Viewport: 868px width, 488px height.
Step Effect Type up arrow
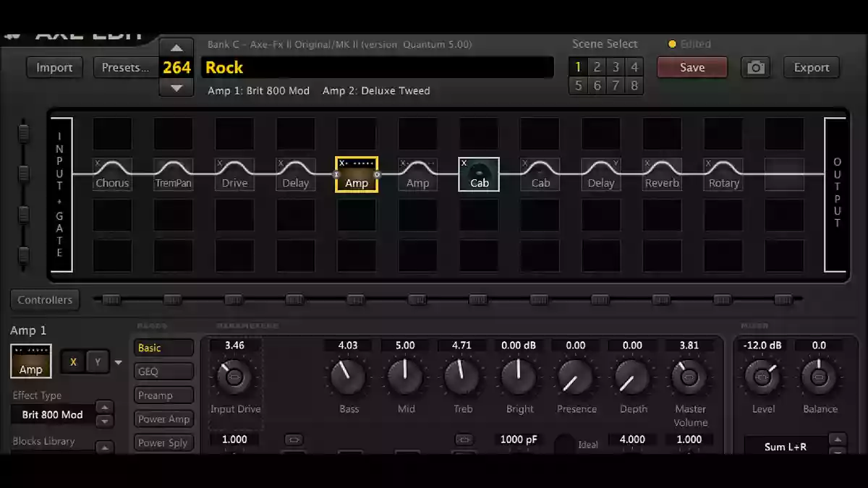pos(105,408)
